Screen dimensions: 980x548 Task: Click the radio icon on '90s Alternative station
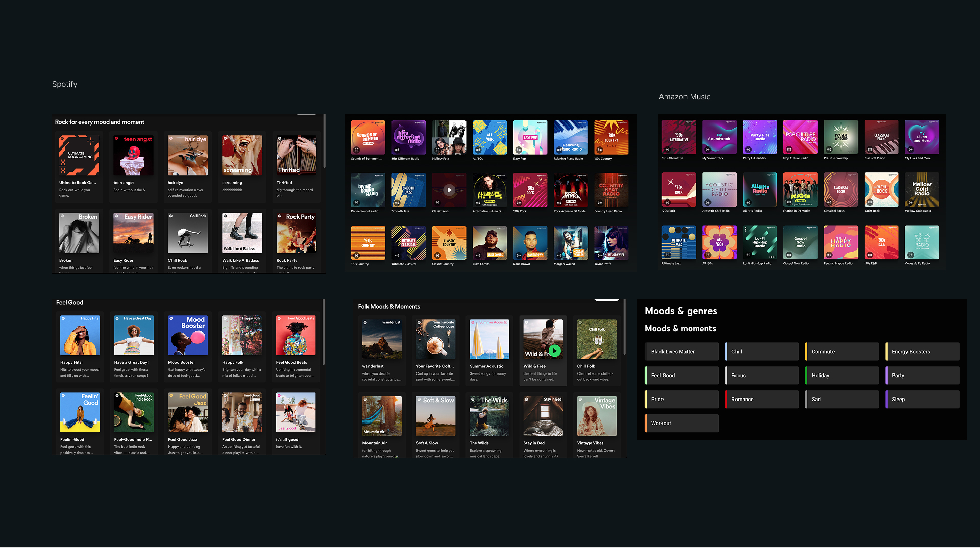[667, 150]
